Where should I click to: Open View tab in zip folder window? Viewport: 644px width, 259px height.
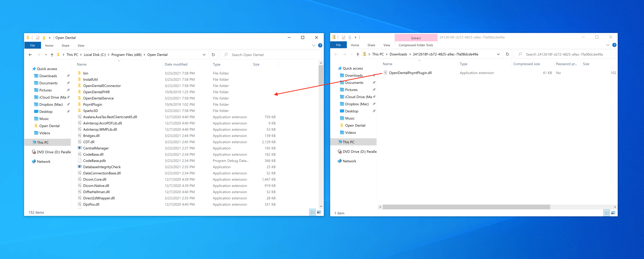pyautogui.click(x=387, y=45)
